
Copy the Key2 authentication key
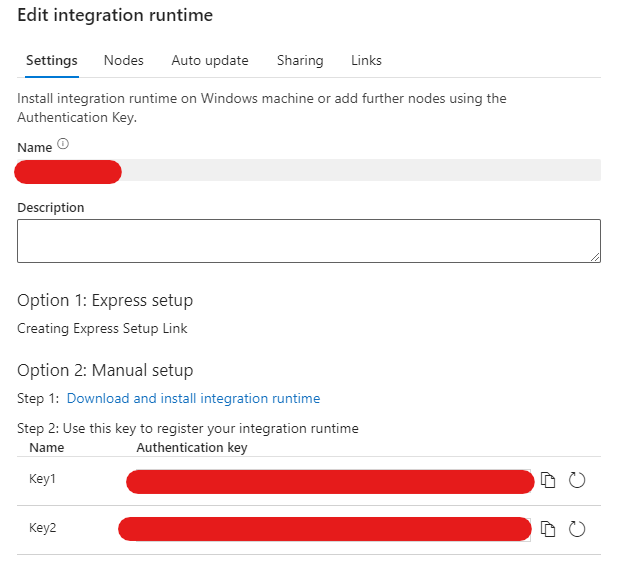(x=548, y=528)
